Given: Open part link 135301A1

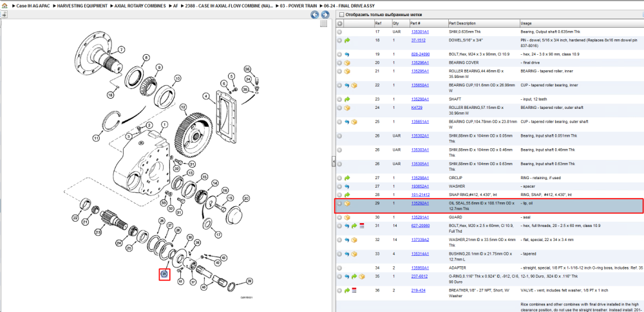Looking at the screenshot, I should [420, 32].
